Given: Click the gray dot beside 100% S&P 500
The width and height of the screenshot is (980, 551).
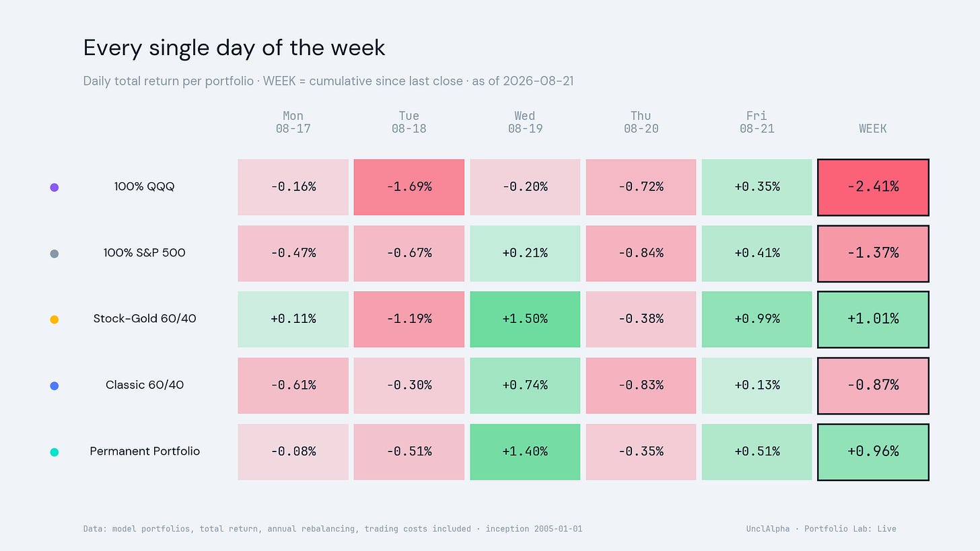Looking at the screenshot, I should [x=55, y=254].
